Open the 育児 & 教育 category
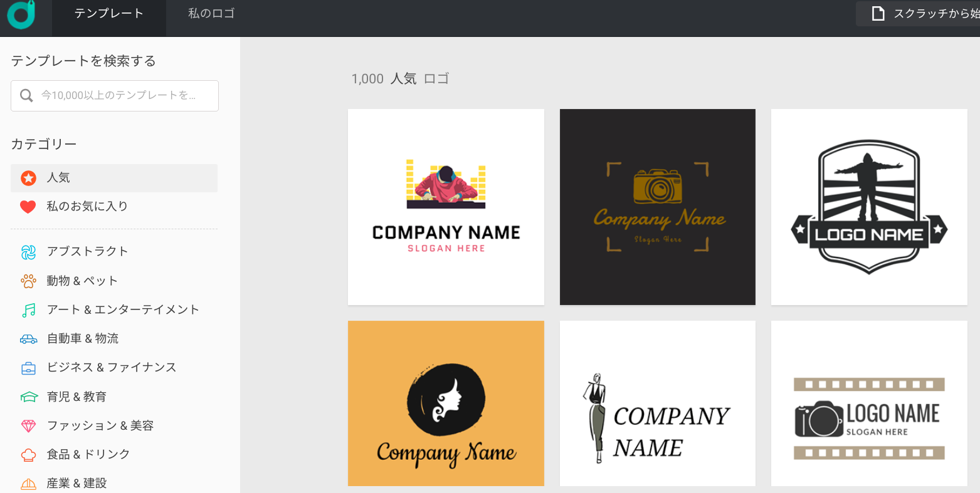980x493 pixels. coord(76,397)
